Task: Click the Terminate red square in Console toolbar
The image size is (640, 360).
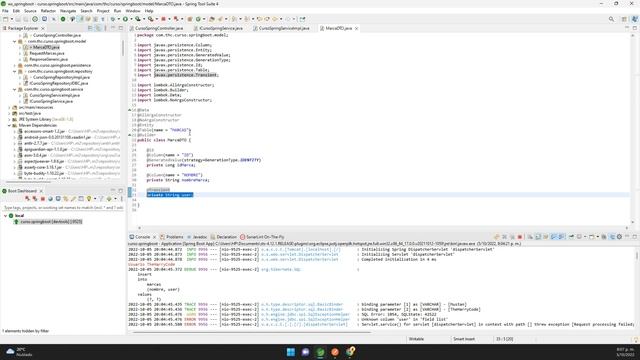Action: click(520, 237)
